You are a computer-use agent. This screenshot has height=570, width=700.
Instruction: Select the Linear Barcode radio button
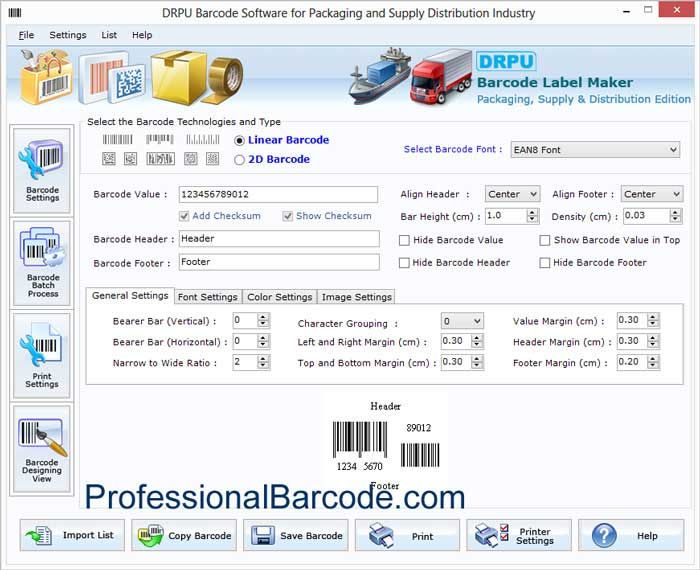[x=239, y=141]
